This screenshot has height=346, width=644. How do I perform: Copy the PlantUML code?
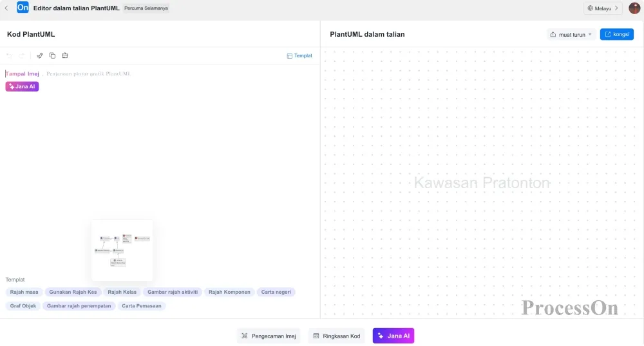(52, 55)
